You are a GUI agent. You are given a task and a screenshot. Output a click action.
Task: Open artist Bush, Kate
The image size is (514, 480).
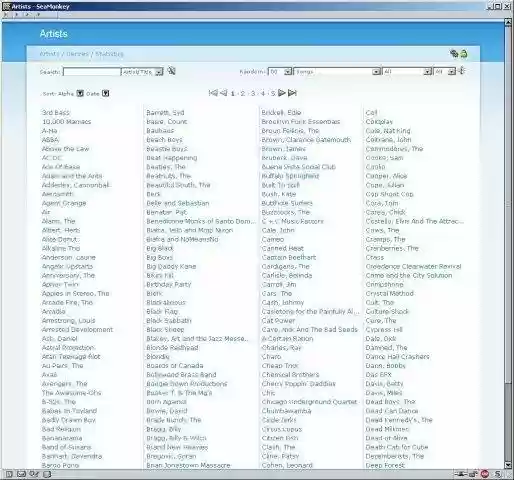(279, 194)
